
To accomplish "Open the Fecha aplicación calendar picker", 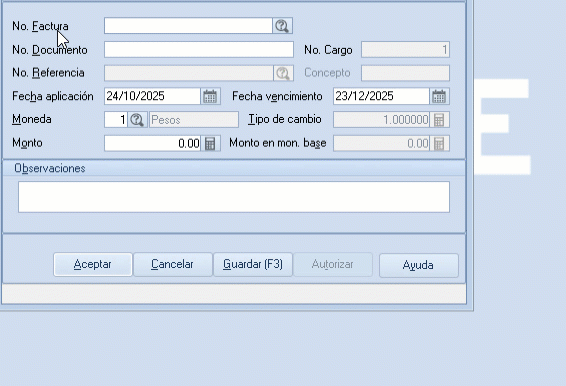I will pos(210,97).
